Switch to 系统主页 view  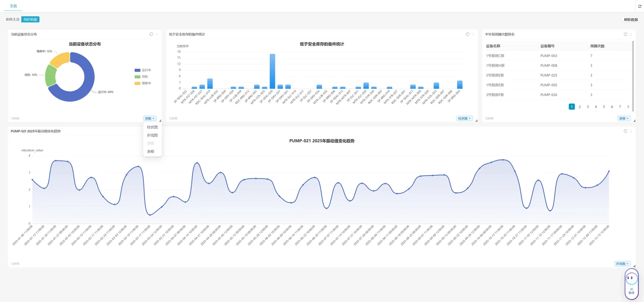click(13, 19)
